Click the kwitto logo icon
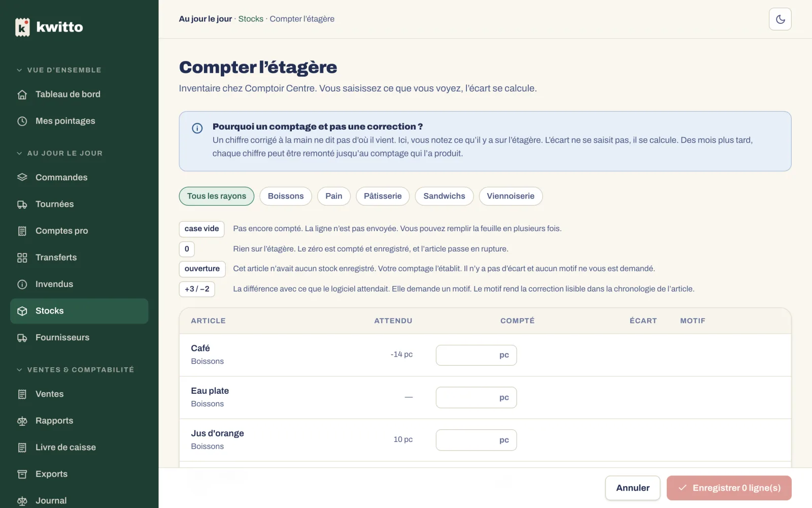812x508 pixels. (x=22, y=27)
